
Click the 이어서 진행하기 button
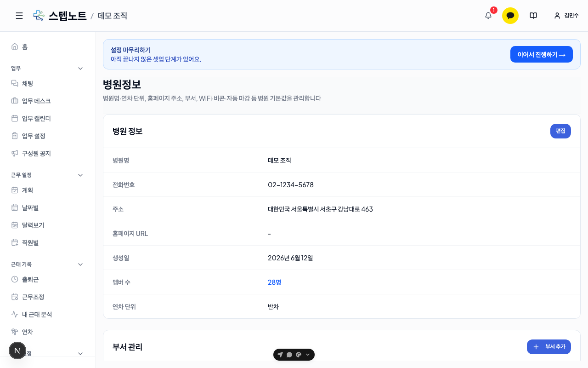(542, 54)
